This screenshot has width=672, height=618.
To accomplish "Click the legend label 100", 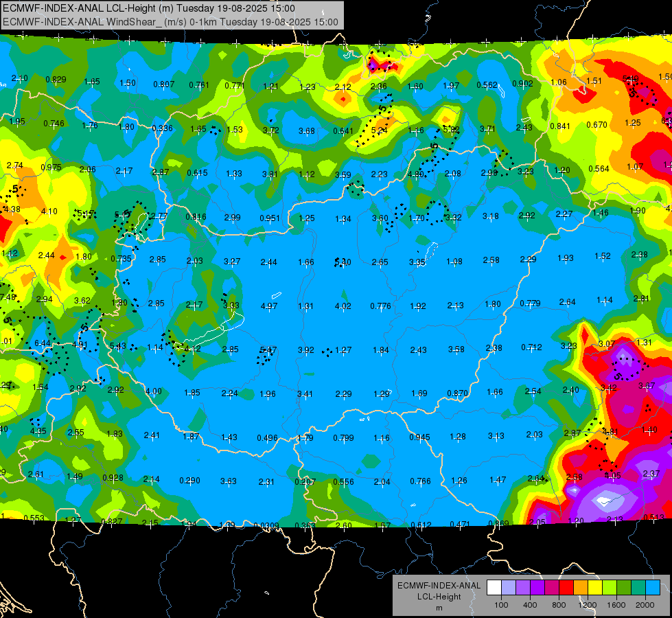I will (x=501, y=605).
